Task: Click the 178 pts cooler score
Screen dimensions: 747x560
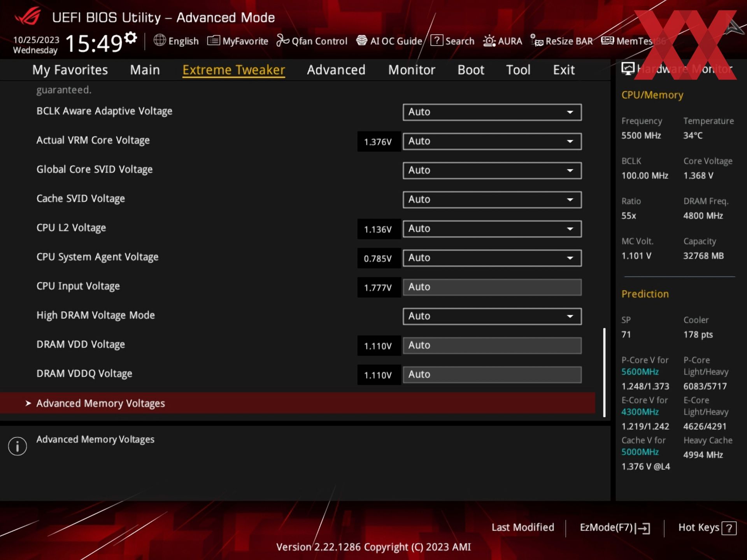Action: tap(698, 334)
